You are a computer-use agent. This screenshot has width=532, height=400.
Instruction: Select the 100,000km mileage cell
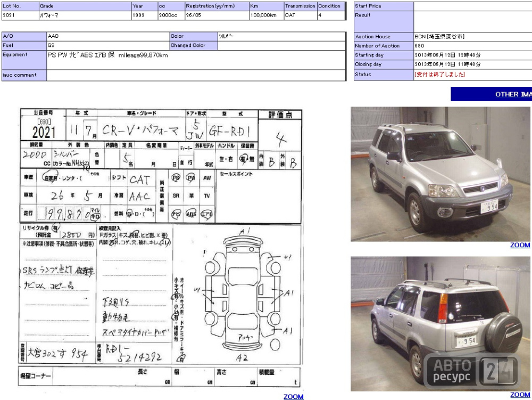tap(267, 15)
